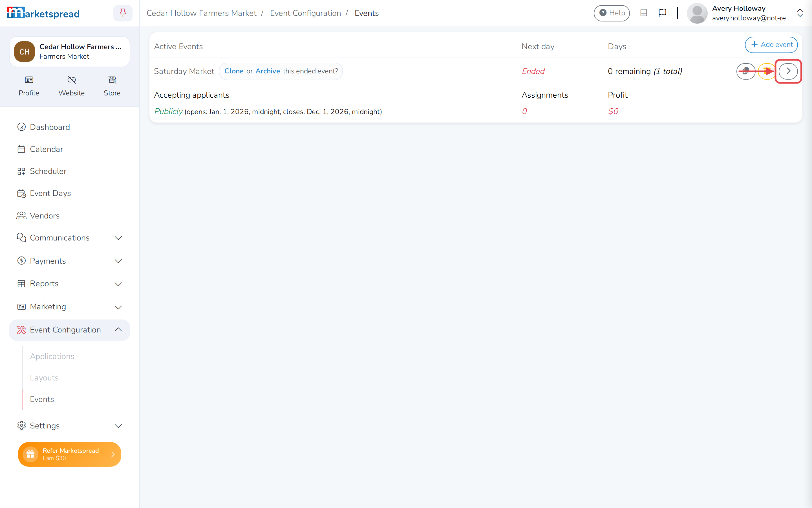Open the Website icon under the market card

(x=71, y=86)
